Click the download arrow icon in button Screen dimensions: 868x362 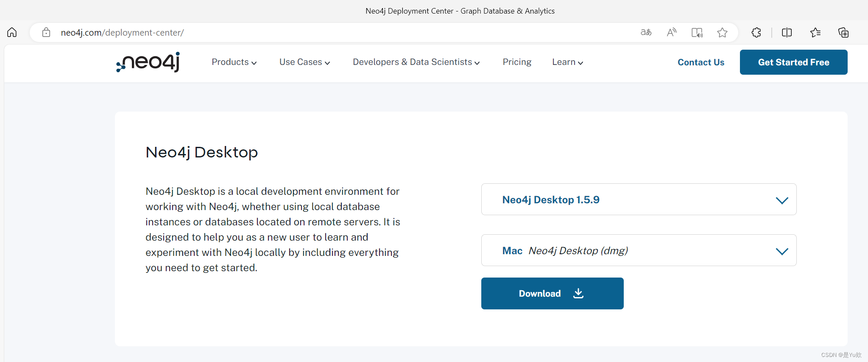point(578,293)
